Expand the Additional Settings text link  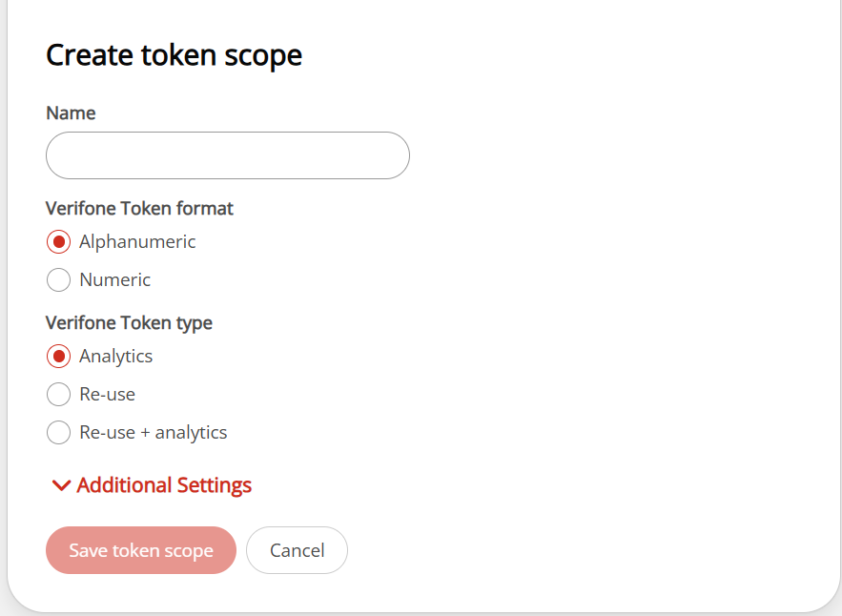click(x=164, y=485)
